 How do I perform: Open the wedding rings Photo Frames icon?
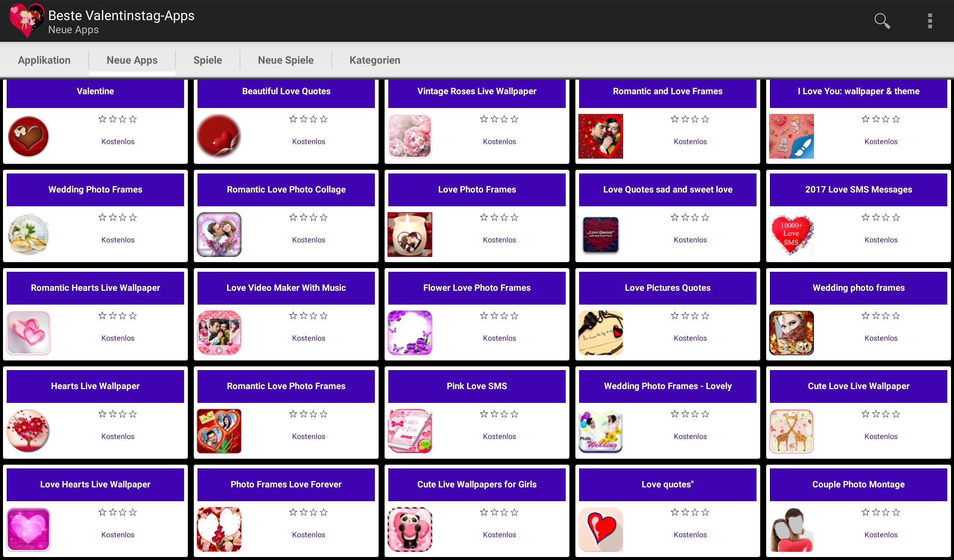(28, 235)
